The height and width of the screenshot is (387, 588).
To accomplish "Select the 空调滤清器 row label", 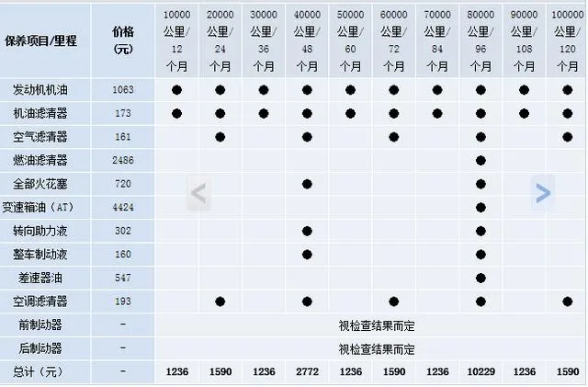I will click(40, 302).
